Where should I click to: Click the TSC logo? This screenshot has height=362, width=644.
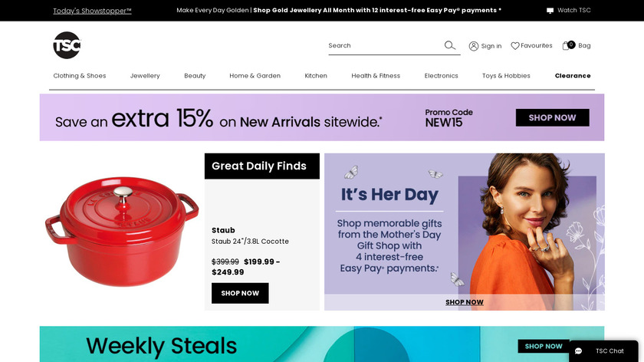[x=67, y=45]
